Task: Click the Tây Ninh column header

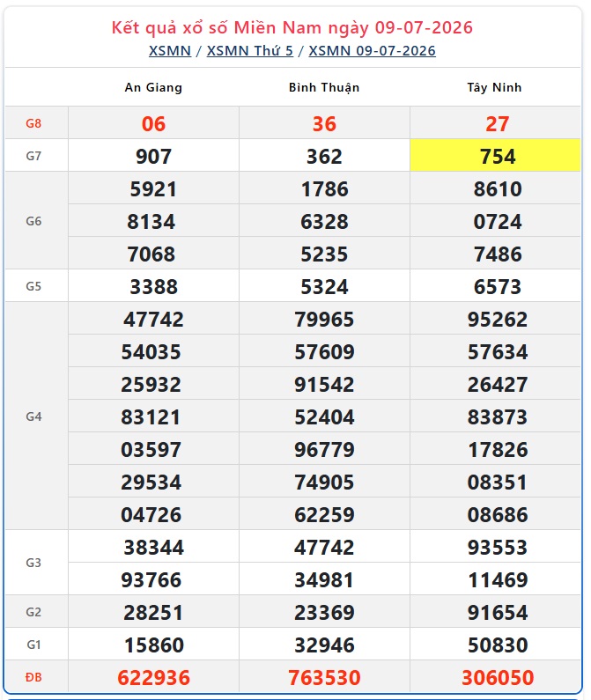Action: click(x=494, y=87)
